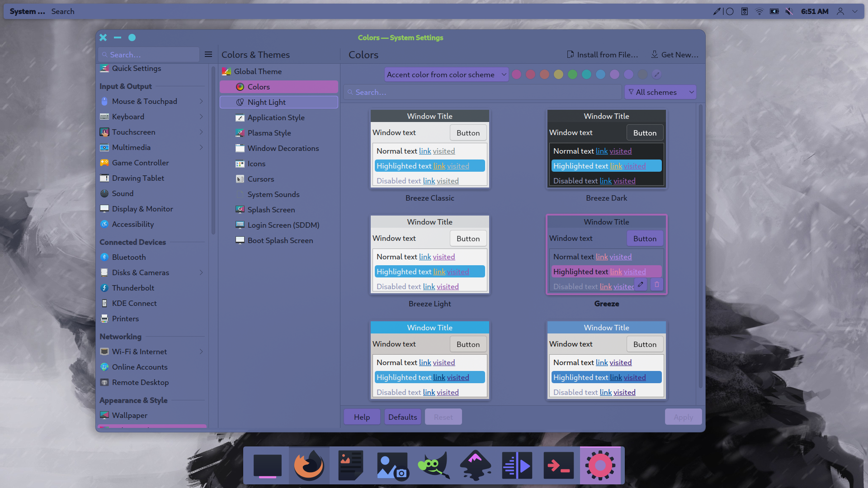Open the desktop pager dock icon
Viewport: 868px width, 488px height.
pyautogui.click(x=268, y=465)
